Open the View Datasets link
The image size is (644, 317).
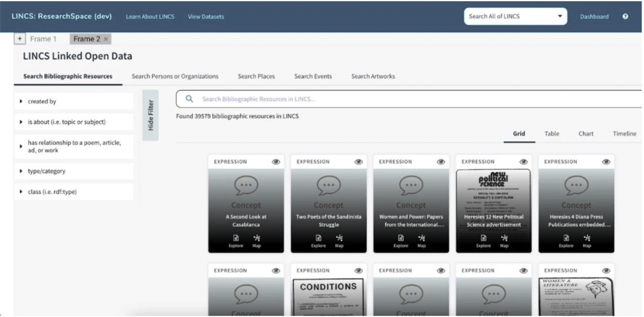[x=206, y=16]
